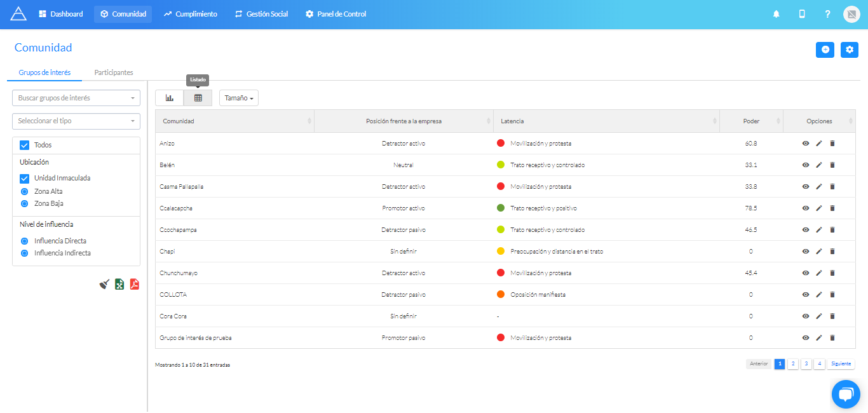Click the app logo in top bar
Screen dimensions: 868x413
[18, 13]
